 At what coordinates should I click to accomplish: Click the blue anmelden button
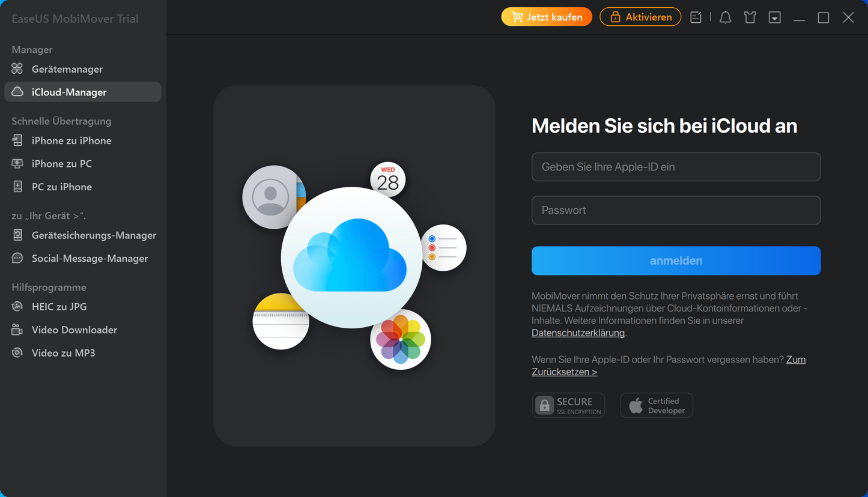676,261
